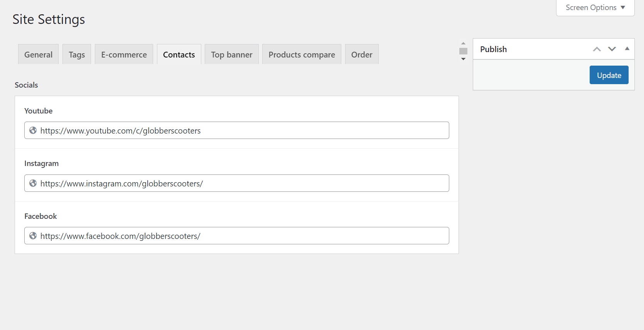The width and height of the screenshot is (644, 330).
Task: Collapse the Publish panel toggle triangle
Action: pos(627,49)
